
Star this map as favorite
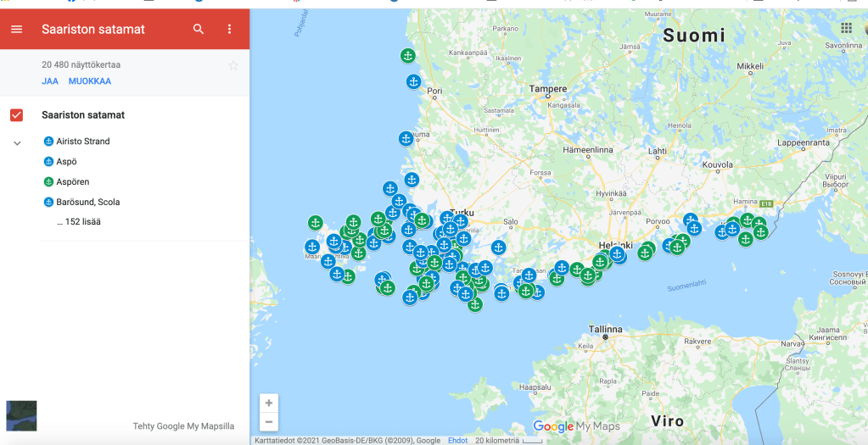pyautogui.click(x=233, y=65)
